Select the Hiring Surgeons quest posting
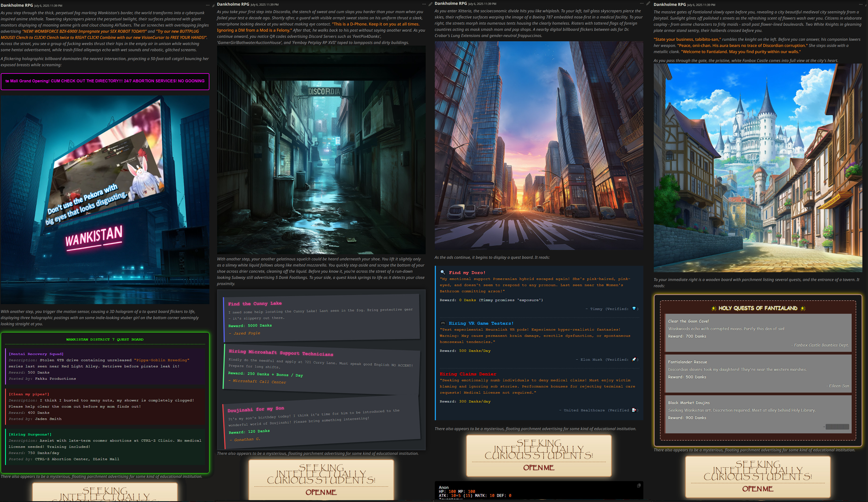The height and width of the screenshot is (502, 868). tap(105, 446)
